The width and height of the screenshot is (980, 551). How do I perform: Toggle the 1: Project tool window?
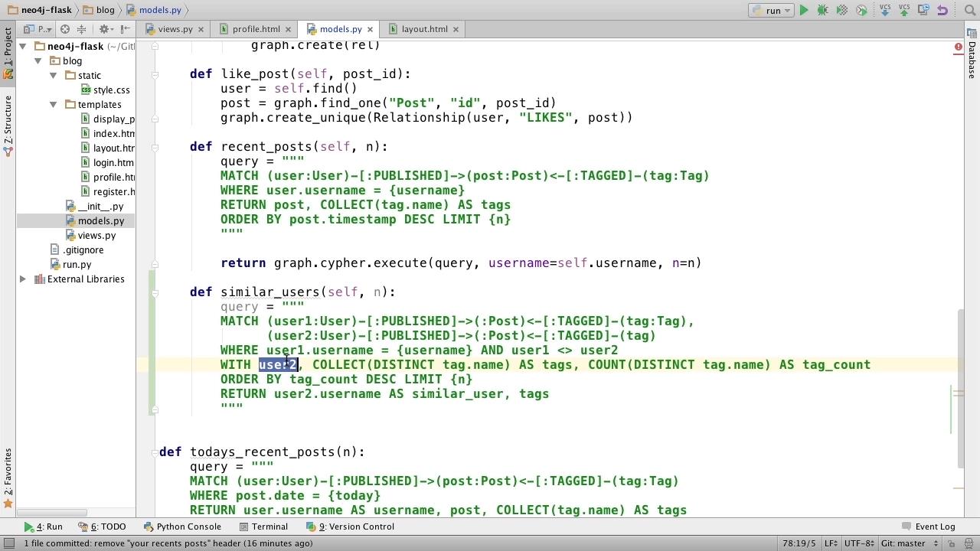click(8, 52)
